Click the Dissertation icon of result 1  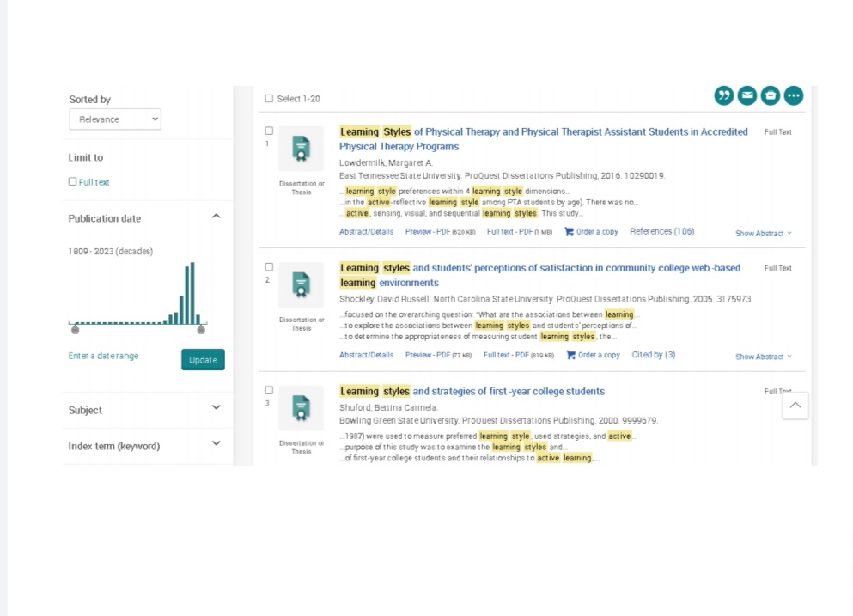click(301, 149)
